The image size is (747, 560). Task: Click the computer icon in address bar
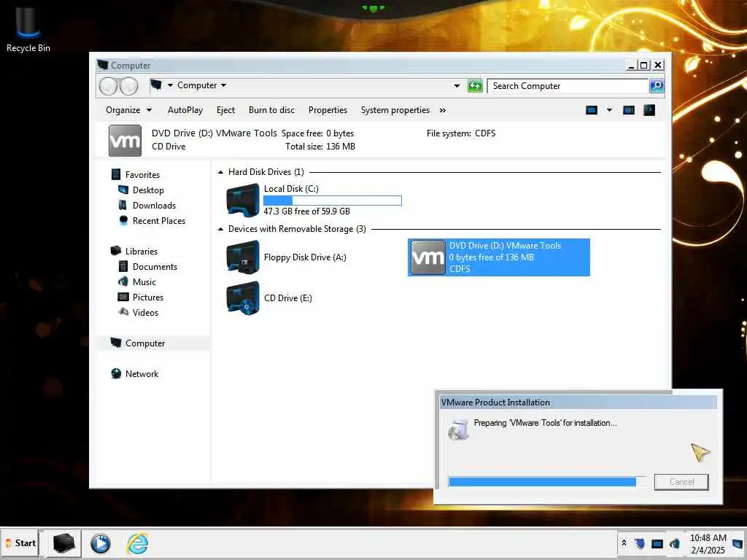coord(156,85)
